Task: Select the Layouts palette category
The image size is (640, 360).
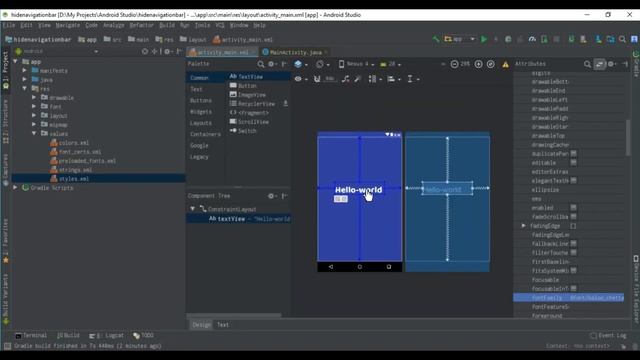Action: 201,123
